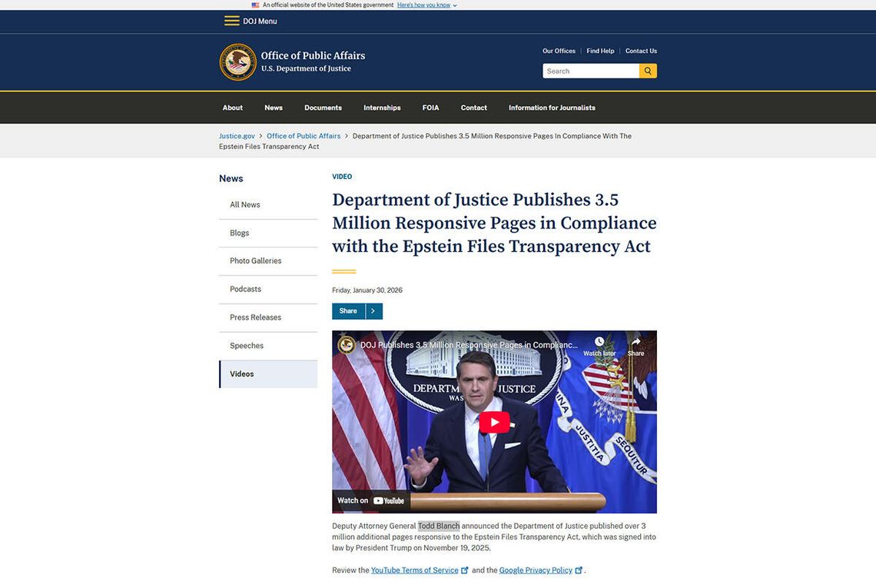
Task: Expand the Share button chevron
Action: [x=373, y=311]
